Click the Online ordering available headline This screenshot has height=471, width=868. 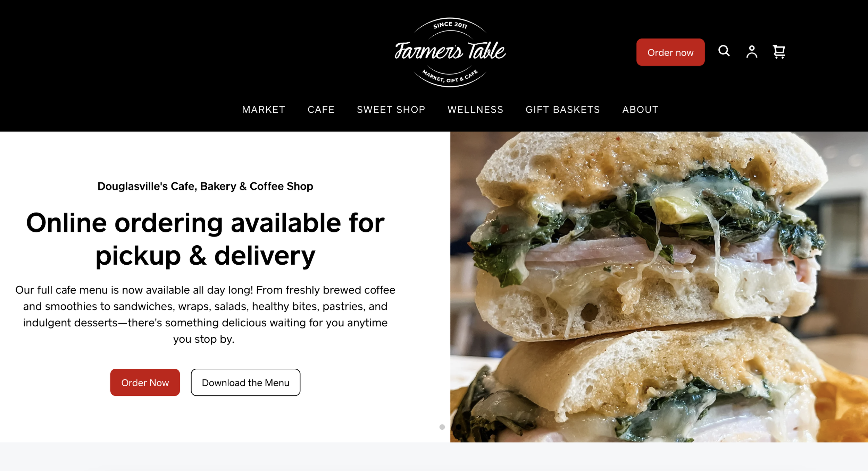(x=205, y=239)
